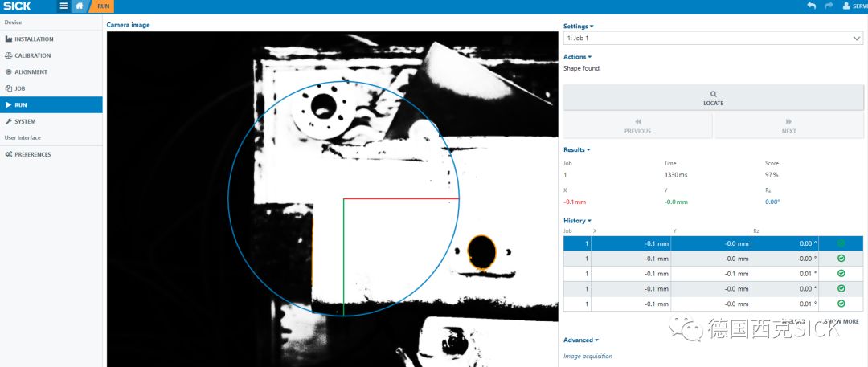Click the SICK logo

[17, 6]
